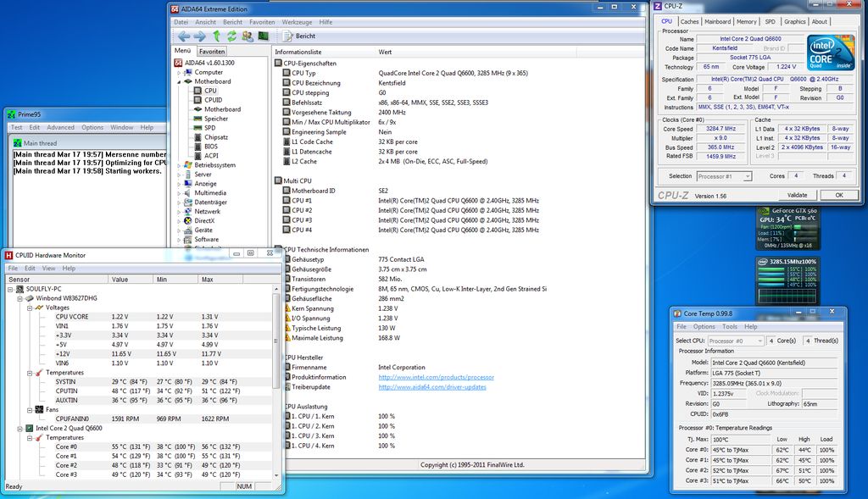Select the Chipsatz tree node

[216, 137]
